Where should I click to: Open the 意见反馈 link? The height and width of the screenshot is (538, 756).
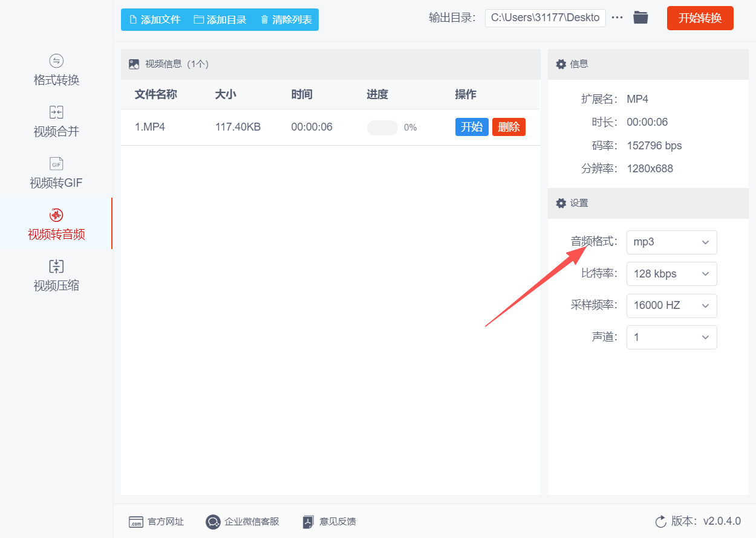[329, 522]
